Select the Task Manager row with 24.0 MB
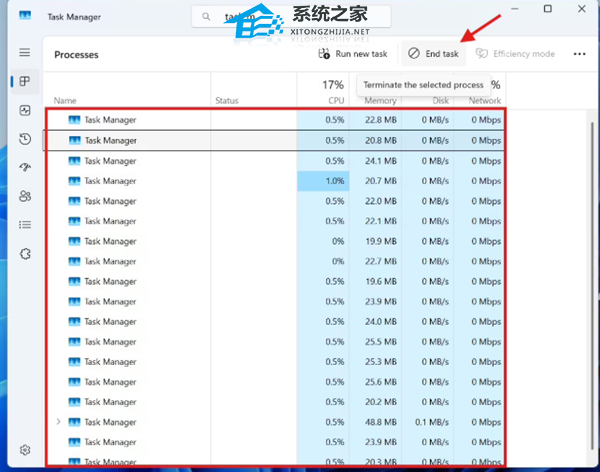Viewport: 600px width, 472px height. click(275, 322)
